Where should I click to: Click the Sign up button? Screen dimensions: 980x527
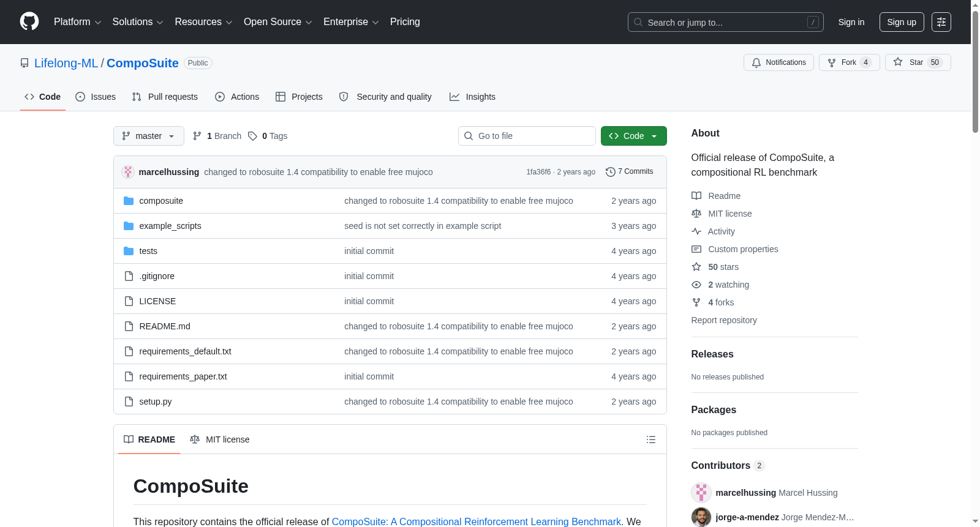[902, 22]
